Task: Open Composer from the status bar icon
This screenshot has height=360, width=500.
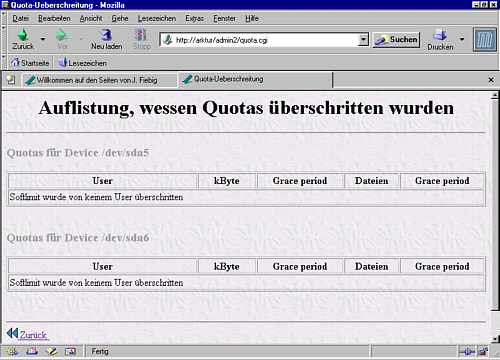Action: click(x=52, y=351)
